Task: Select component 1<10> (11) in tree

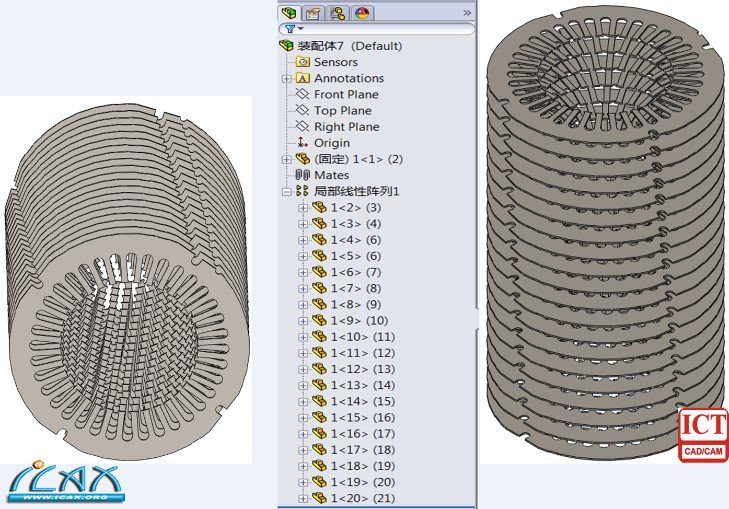Action: (x=362, y=337)
